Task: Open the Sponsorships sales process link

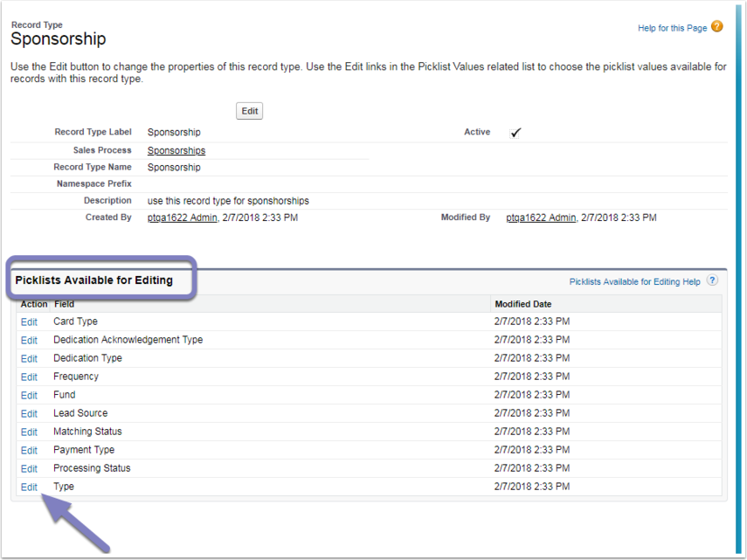Action: [x=176, y=150]
